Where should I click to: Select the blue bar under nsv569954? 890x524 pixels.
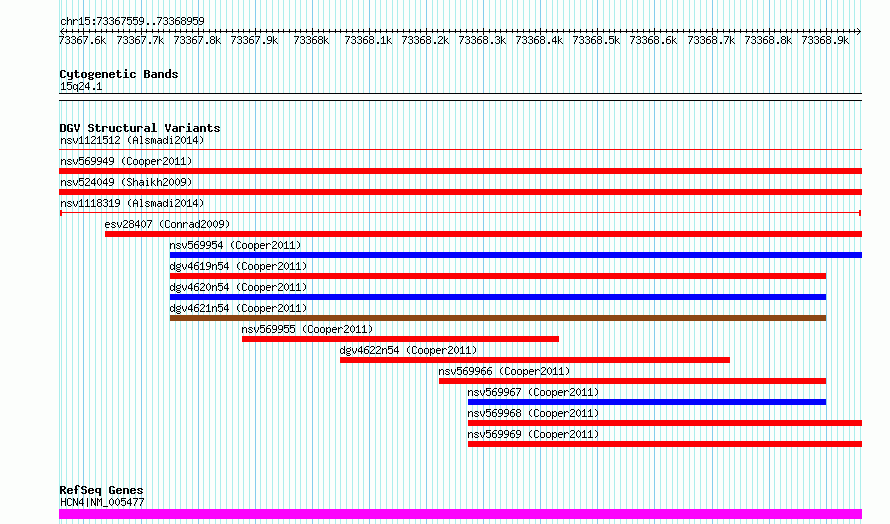[x=516, y=255]
